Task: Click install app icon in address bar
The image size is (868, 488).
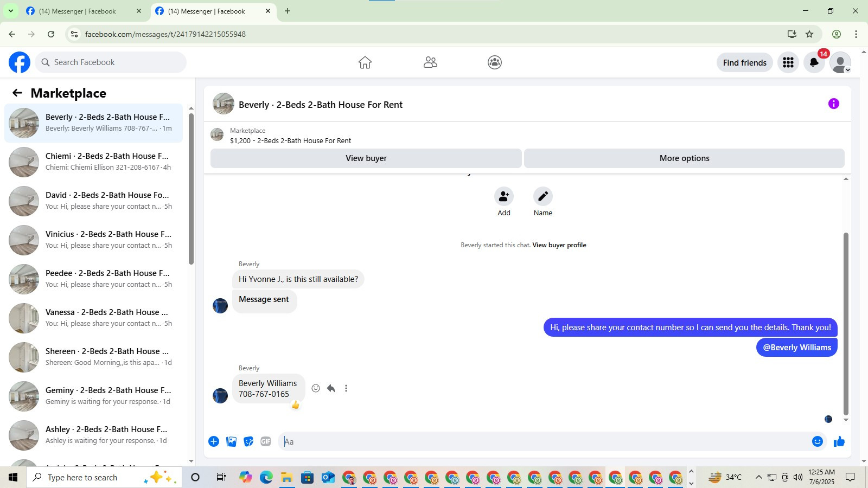Action: click(792, 34)
